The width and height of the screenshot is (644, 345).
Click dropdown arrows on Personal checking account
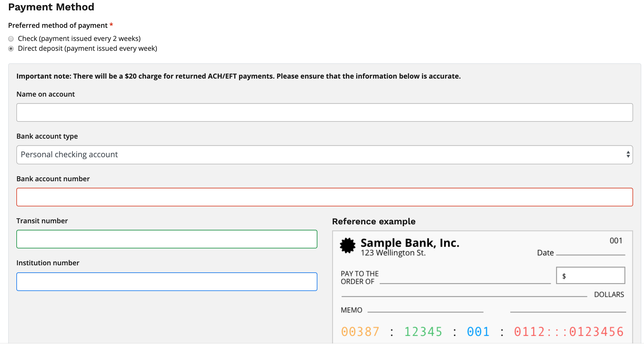(628, 154)
